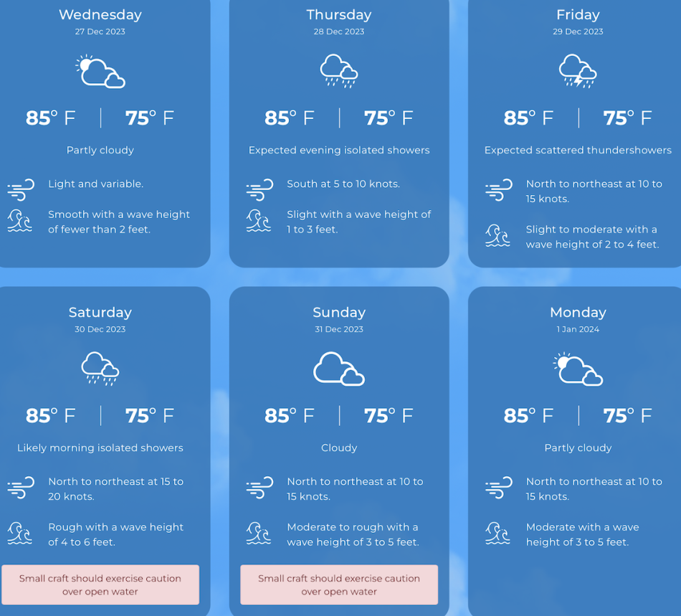This screenshot has height=616, width=681.
Task: Click Friday's thundershower weather icon
Action: click(578, 71)
